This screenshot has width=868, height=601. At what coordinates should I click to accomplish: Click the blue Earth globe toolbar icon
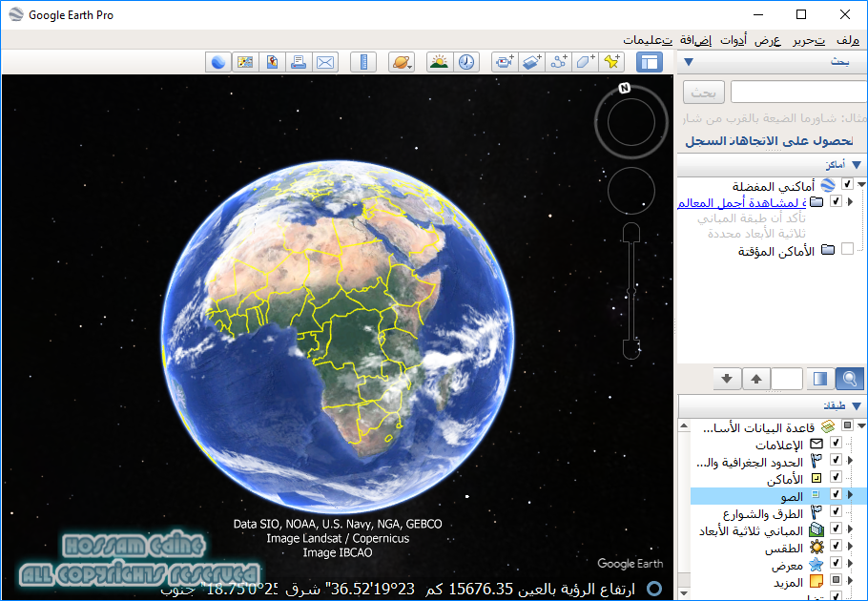tap(218, 62)
